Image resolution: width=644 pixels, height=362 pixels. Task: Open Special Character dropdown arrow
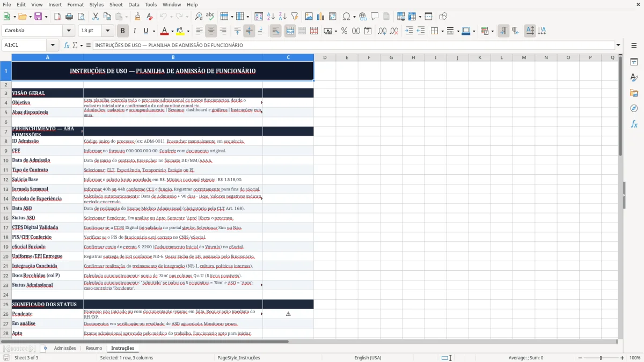pyautogui.click(x=353, y=17)
